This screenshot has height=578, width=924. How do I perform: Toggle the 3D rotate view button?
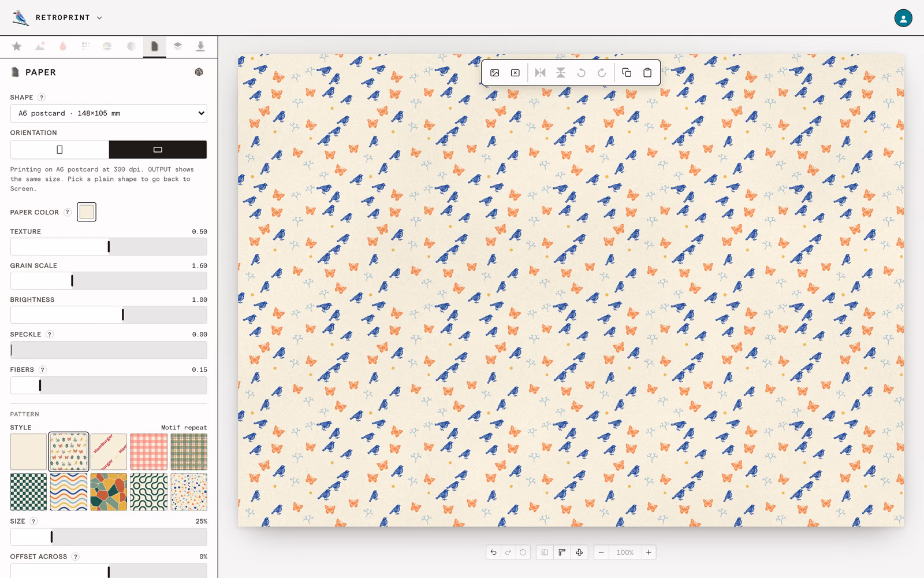579,553
